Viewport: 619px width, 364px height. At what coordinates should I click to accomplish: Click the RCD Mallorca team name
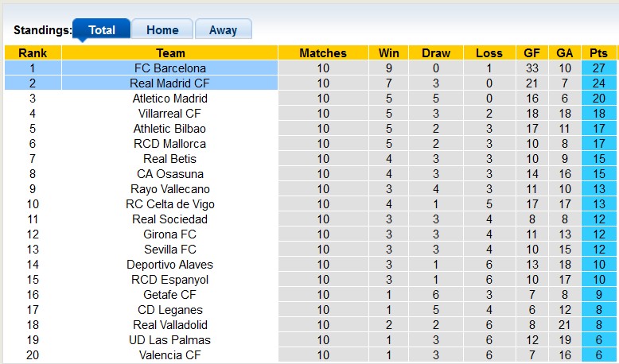coord(169,144)
